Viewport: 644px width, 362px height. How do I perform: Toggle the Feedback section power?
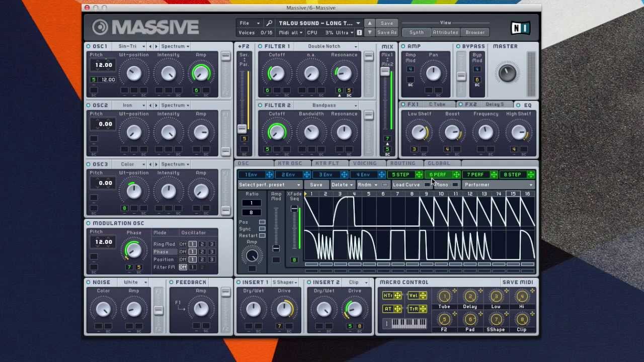[172, 282]
